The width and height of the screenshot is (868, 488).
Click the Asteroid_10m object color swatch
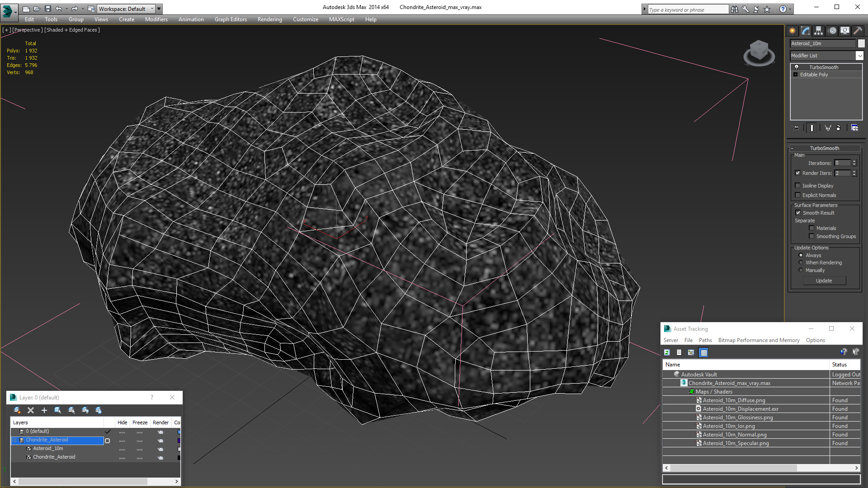point(861,43)
